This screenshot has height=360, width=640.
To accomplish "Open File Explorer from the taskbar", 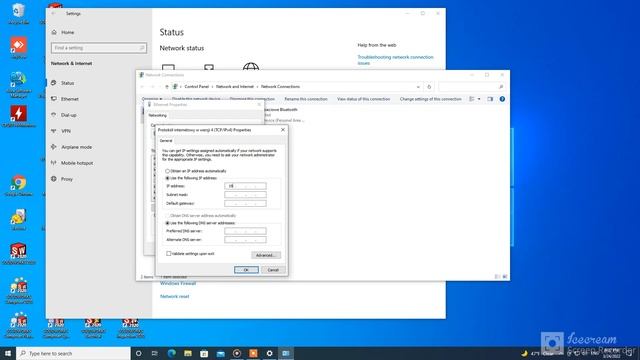I will pos(188,353).
